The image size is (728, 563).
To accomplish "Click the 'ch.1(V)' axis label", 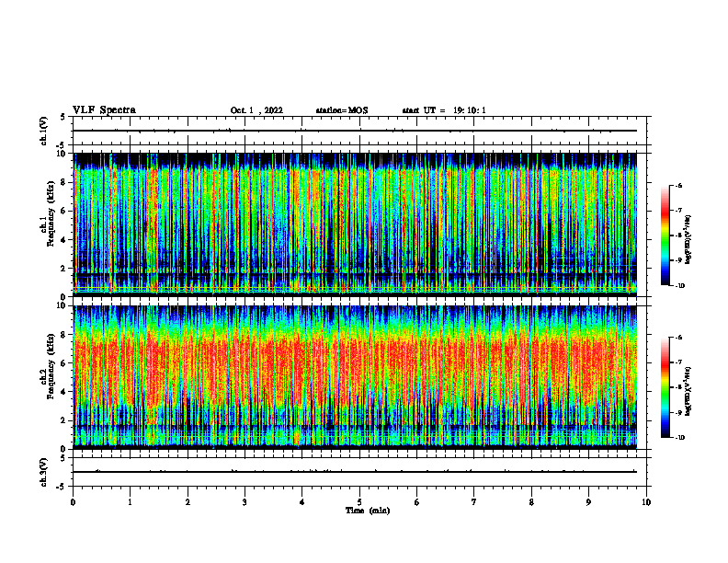I will [x=43, y=131].
